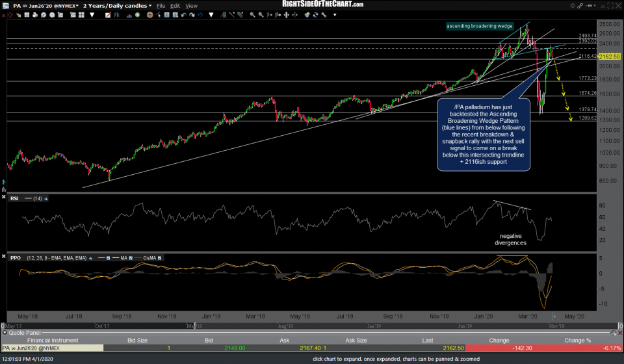Open the File menu
This screenshot has height=364, width=624.
pyautogui.click(x=160, y=5)
